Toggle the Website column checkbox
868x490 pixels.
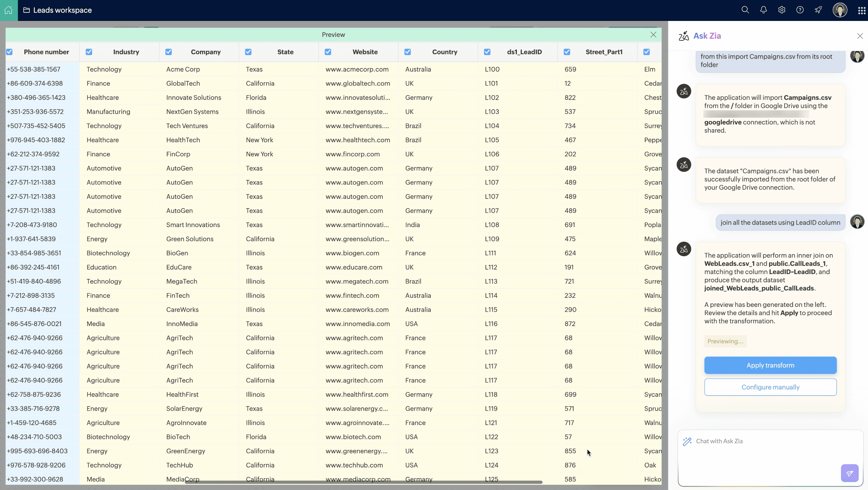point(328,52)
